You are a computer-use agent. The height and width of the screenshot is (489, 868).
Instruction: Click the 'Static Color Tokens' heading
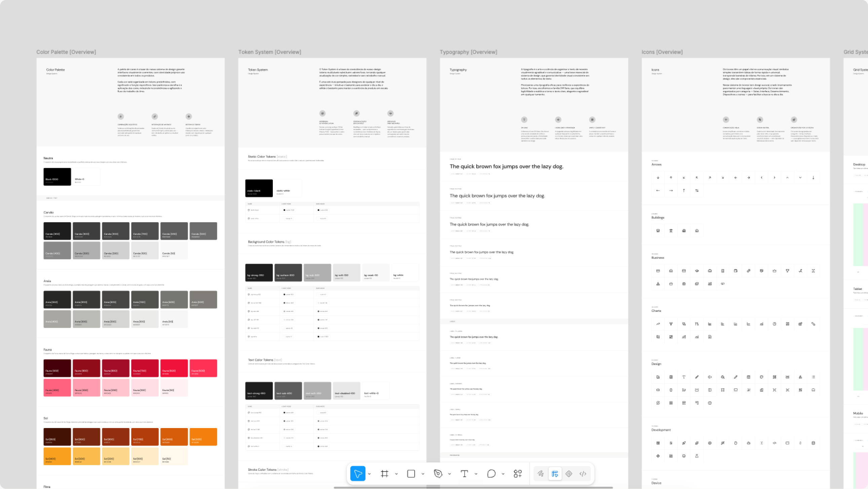pyautogui.click(x=261, y=157)
